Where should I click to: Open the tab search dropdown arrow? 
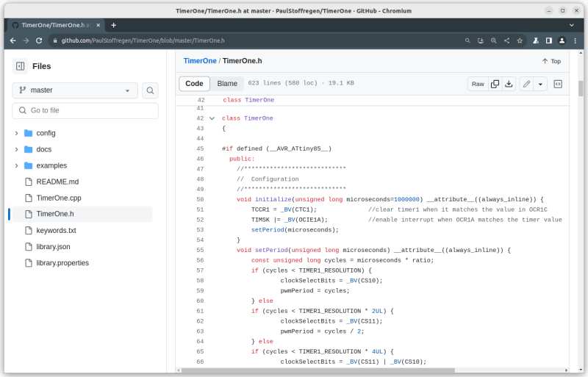click(x=572, y=25)
